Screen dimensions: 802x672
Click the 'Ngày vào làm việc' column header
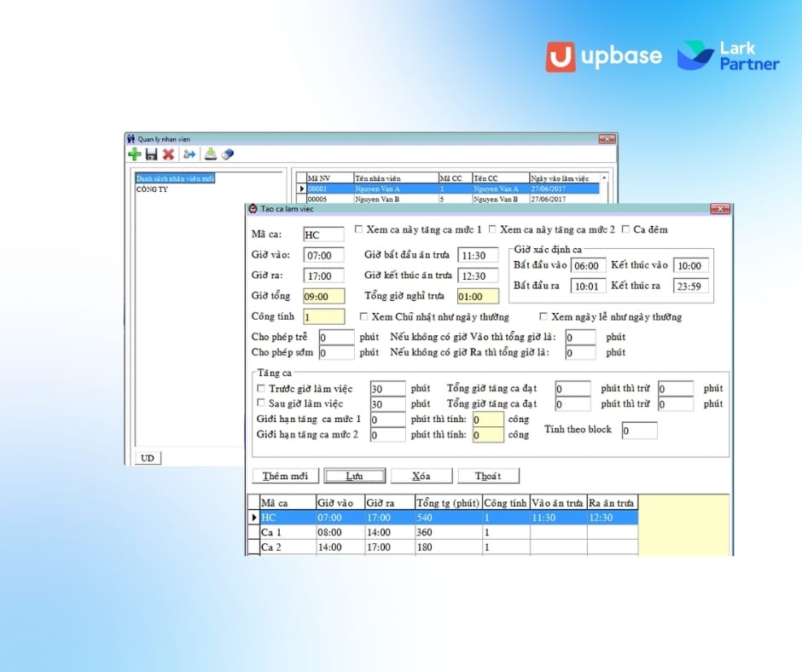(x=564, y=178)
